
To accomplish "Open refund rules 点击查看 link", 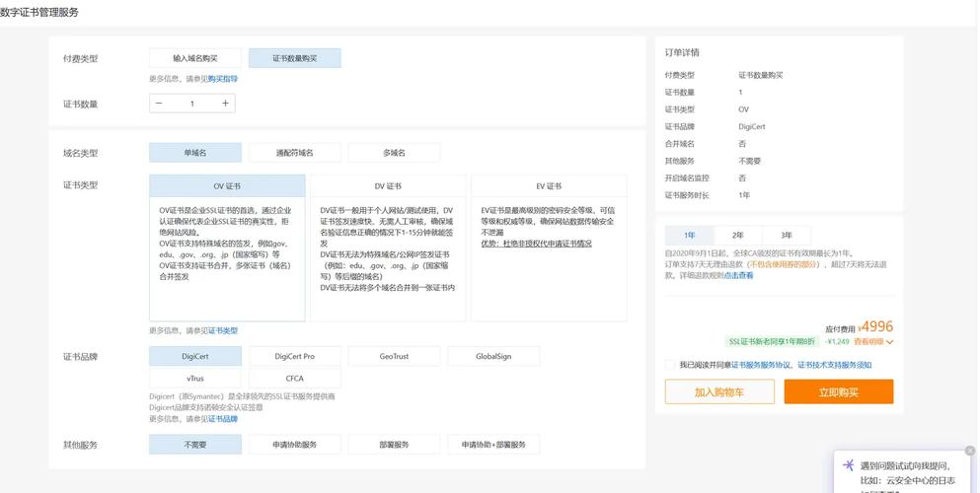I will tap(739, 275).
